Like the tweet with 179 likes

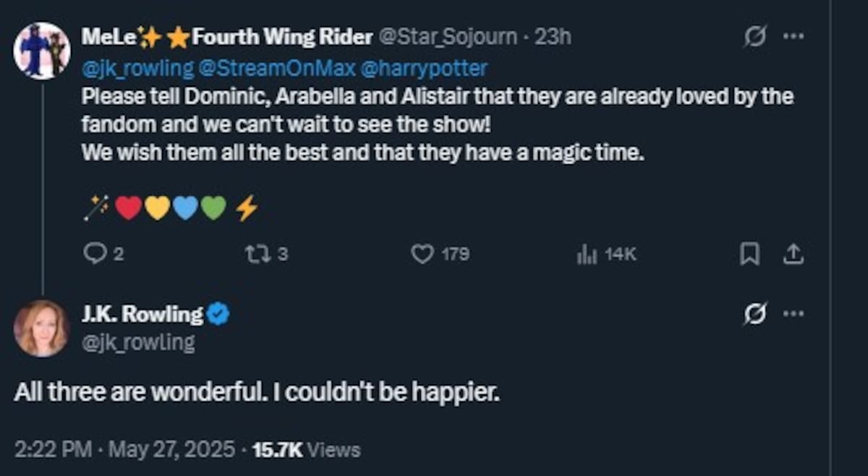422,254
